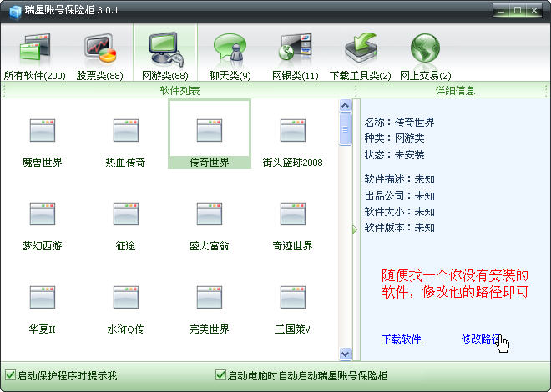Click the 状态：未安装 detail line
The height and width of the screenshot is (392, 551).
tap(394, 155)
